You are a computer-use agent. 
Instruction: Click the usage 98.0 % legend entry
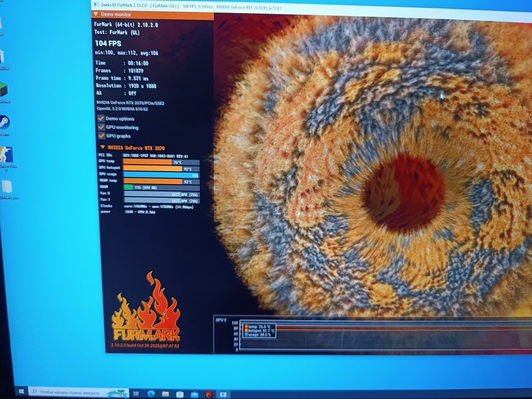(x=258, y=334)
